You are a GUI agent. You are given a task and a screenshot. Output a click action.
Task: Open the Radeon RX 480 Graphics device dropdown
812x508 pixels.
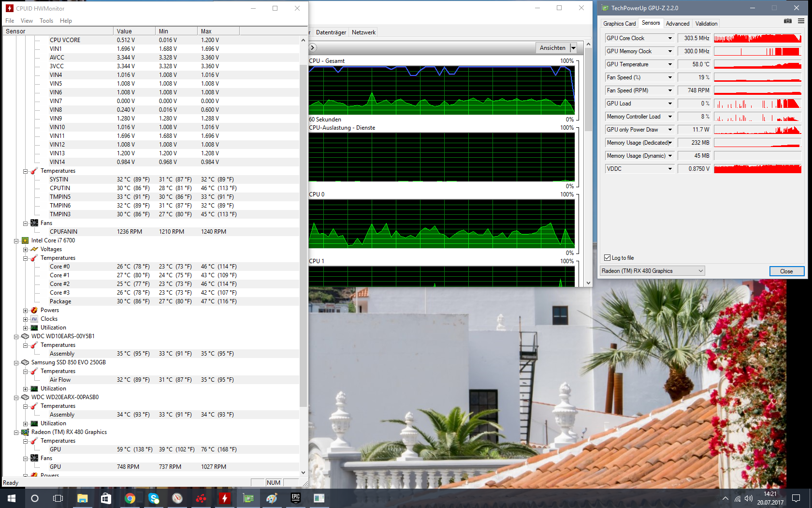tap(652, 271)
